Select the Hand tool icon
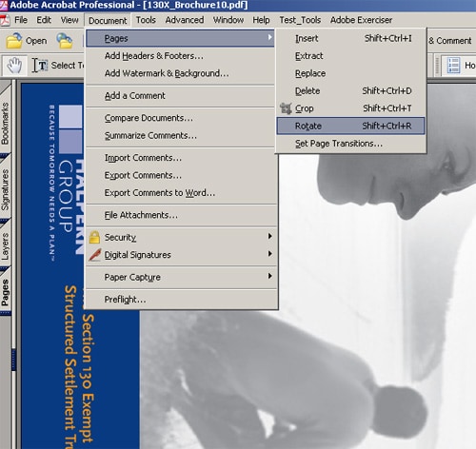 14,66
